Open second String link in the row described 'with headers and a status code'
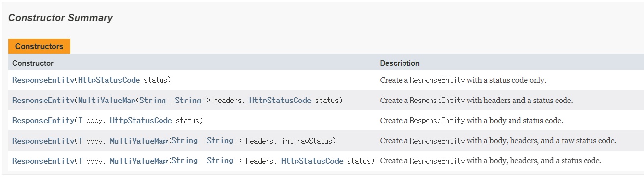Image resolution: width=644 pixels, height=178 pixels. pyautogui.click(x=188, y=100)
